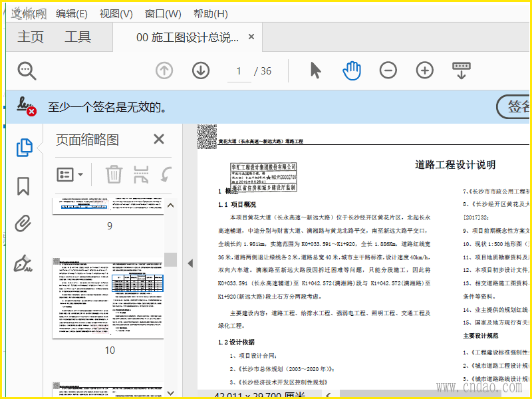Activate the hand pan tool
Screen dimensions: 532x399
point(352,70)
